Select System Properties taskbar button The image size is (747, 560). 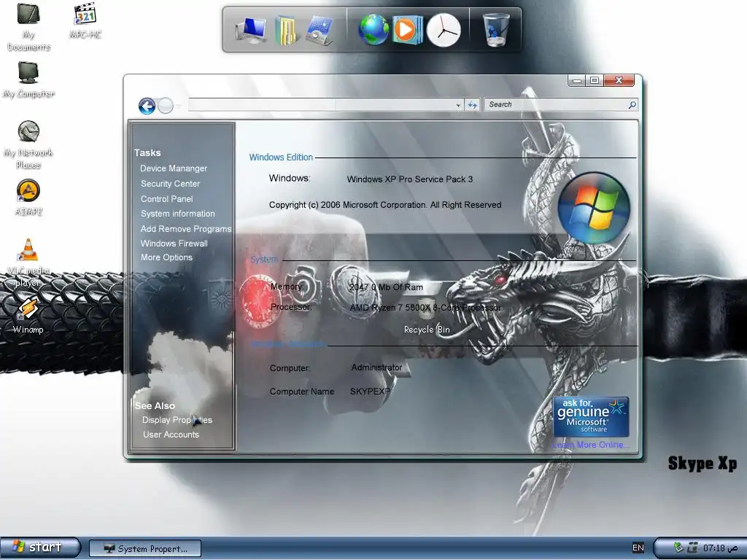145,548
